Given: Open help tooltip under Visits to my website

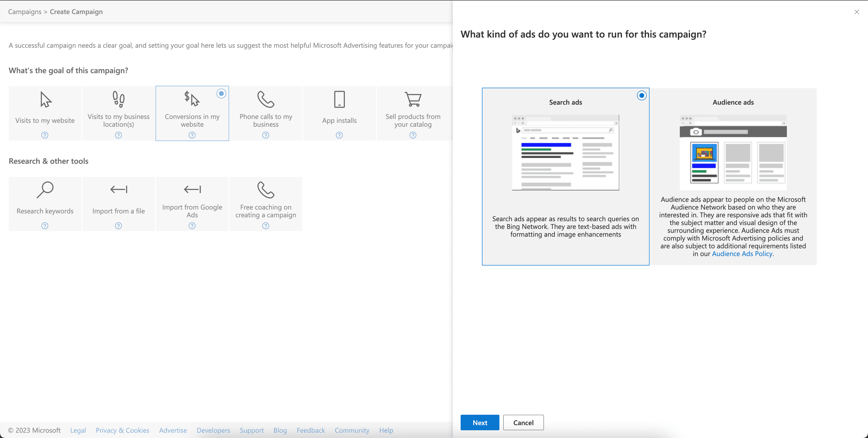Looking at the screenshot, I should pos(45,135).
